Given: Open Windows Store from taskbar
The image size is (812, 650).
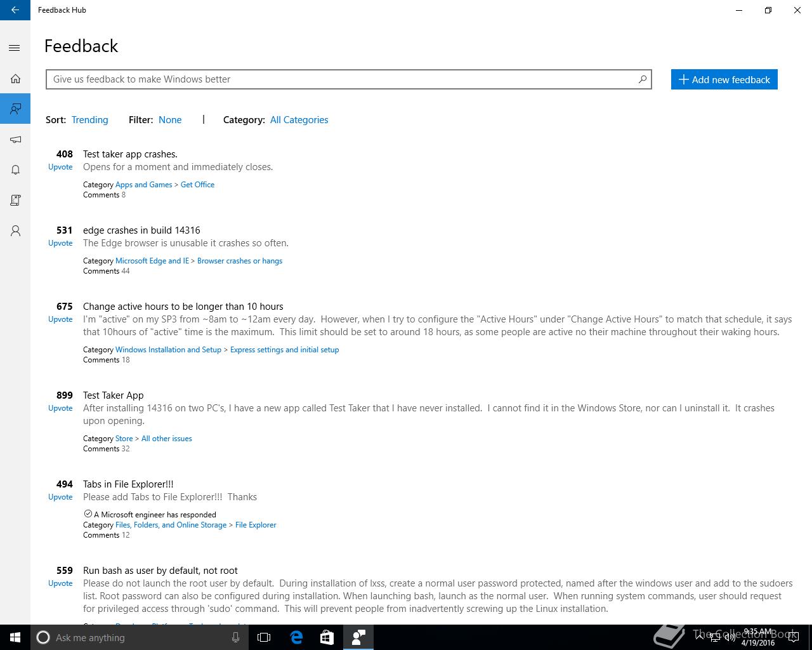Looking at the screenshot, I should (327, 637).
